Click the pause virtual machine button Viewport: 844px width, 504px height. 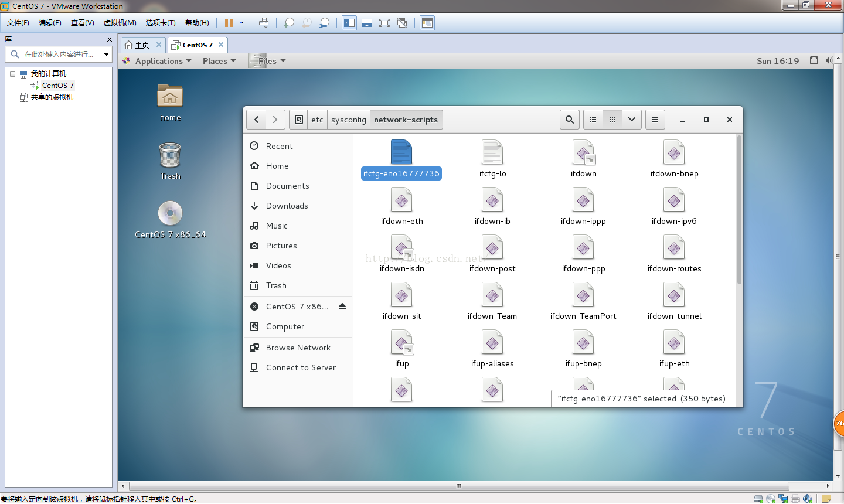229,23
